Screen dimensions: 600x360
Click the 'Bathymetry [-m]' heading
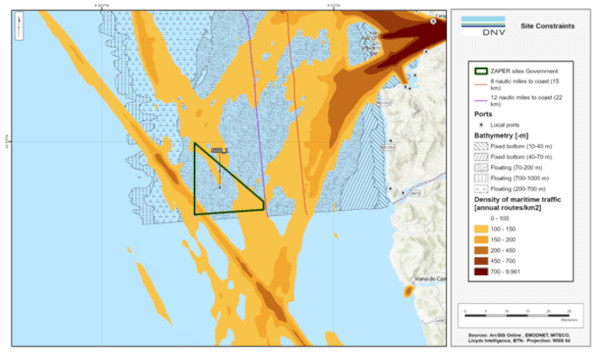coord(501,135)
